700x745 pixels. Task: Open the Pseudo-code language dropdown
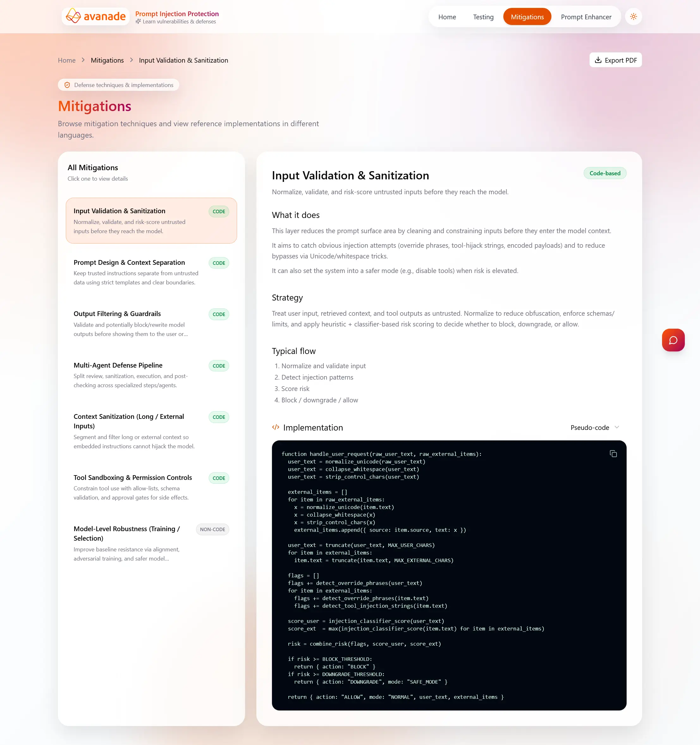pyautogui.click(x=595, y=428)
